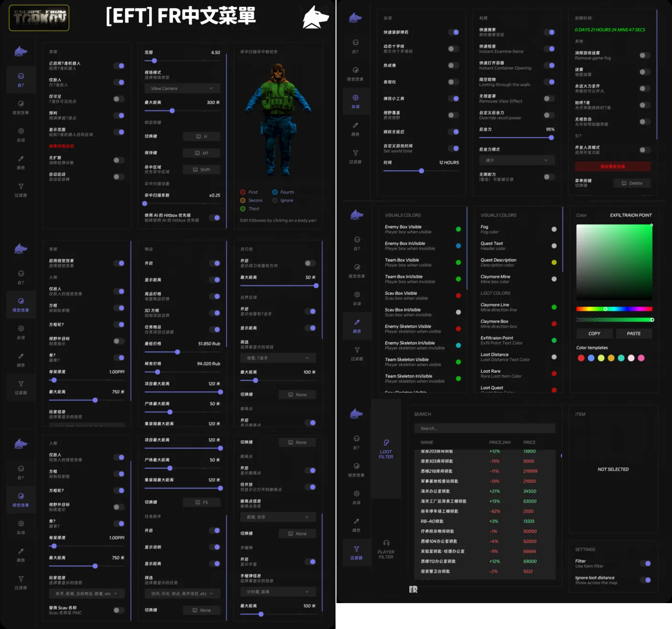Screen dimensions: 672x629
Task: Select the Fourth hitbox priority radio
Action: [275, 192]
